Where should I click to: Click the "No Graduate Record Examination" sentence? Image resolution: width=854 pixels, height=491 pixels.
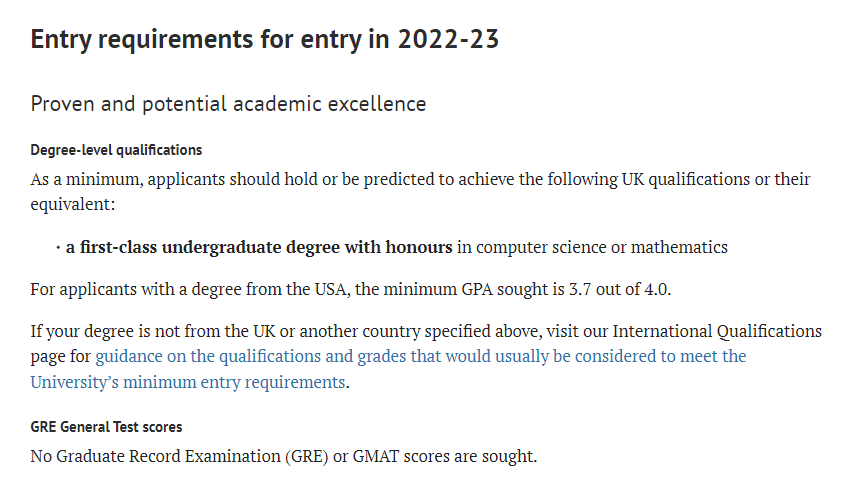284,456
